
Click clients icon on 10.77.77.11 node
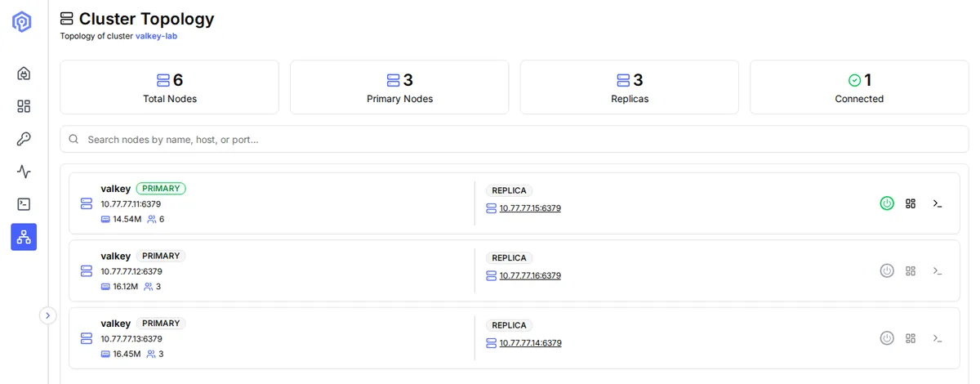[x=151, y=219]
